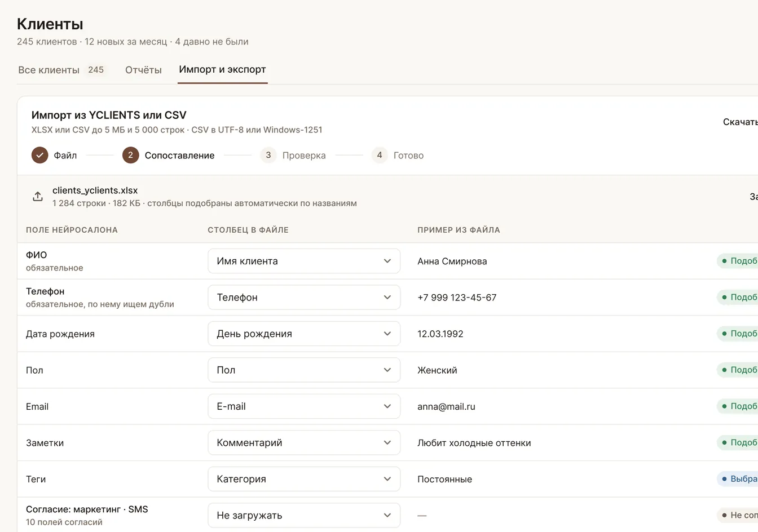Click the upload icon beside clients_yclients.xlsx
758x532 pixels.
click(x=38, y=196)
